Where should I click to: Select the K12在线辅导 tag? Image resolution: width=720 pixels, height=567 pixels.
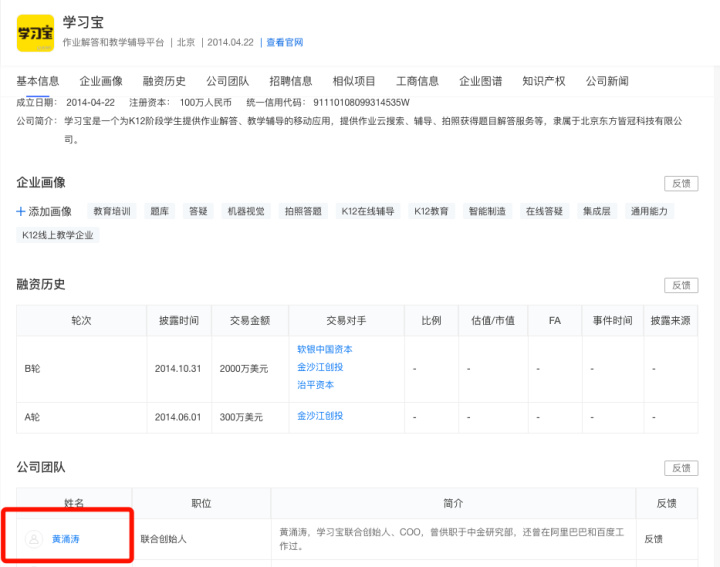pos(368,211)
